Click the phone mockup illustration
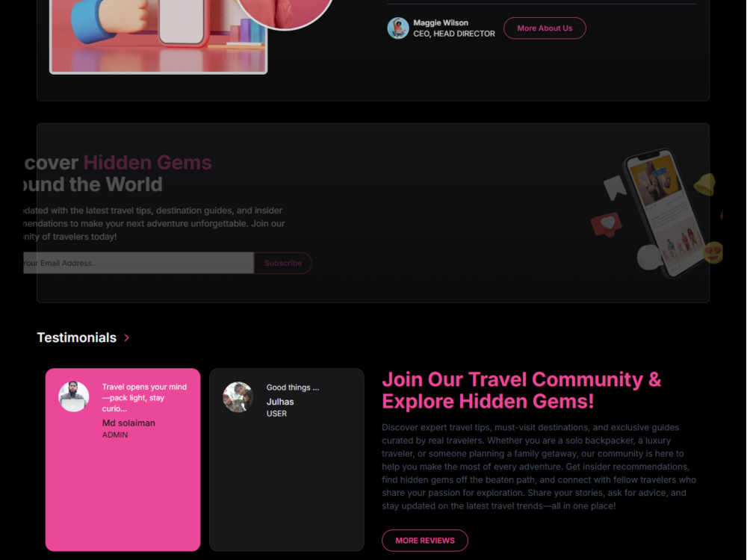Image resolution: width=747 pixels, height=560 pixels. [663, 213]
